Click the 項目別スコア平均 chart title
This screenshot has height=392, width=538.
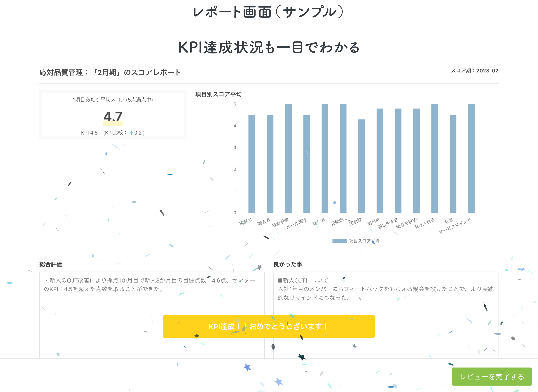coord(218,94)
